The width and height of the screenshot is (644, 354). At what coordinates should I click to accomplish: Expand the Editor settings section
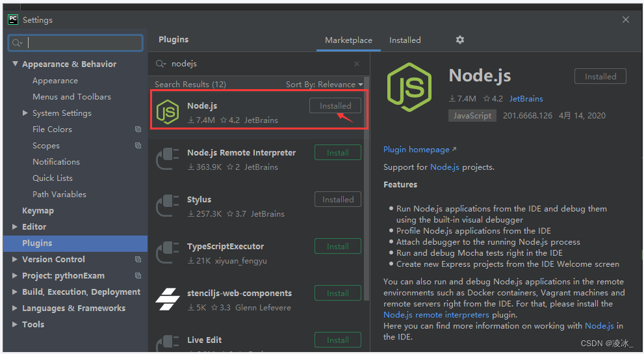point(15,226)
